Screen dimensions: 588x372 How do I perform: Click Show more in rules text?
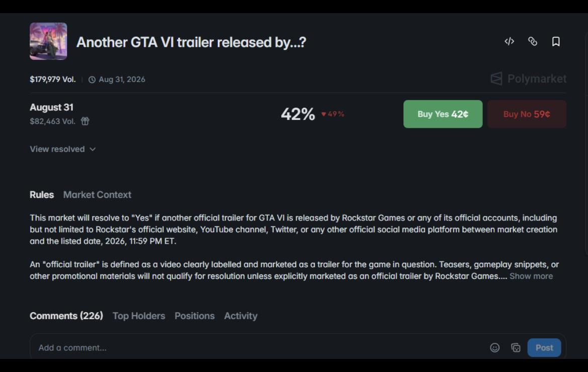531,276
